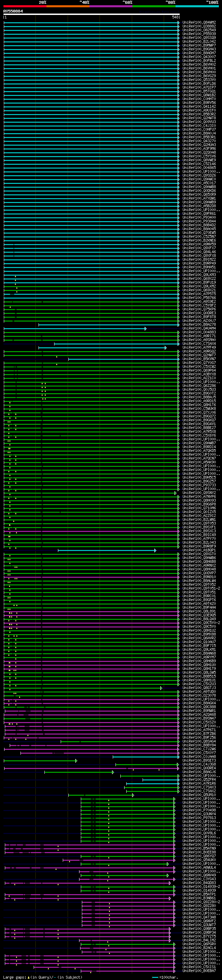Click hit label UniRef100_B7FZB6
This screenshot has width=222, height=980.
pyautogui.click(x=199, y=734)
